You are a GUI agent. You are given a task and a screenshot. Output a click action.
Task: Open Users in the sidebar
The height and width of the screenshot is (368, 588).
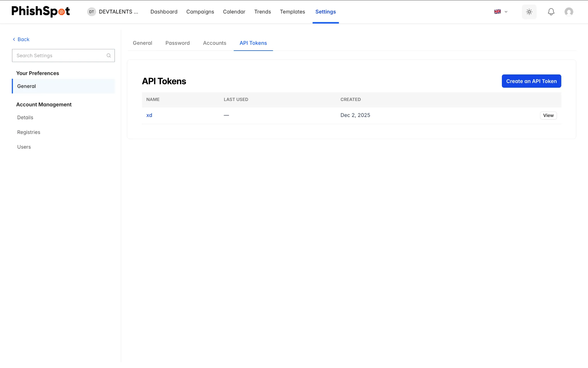pyautogui.click(x=24, y=147)
